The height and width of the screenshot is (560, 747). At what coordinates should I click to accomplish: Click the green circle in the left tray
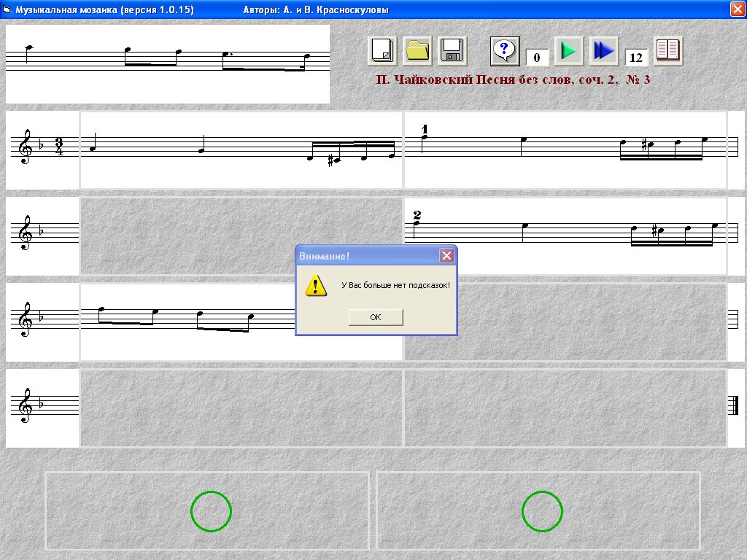click(x=211, y=511)
